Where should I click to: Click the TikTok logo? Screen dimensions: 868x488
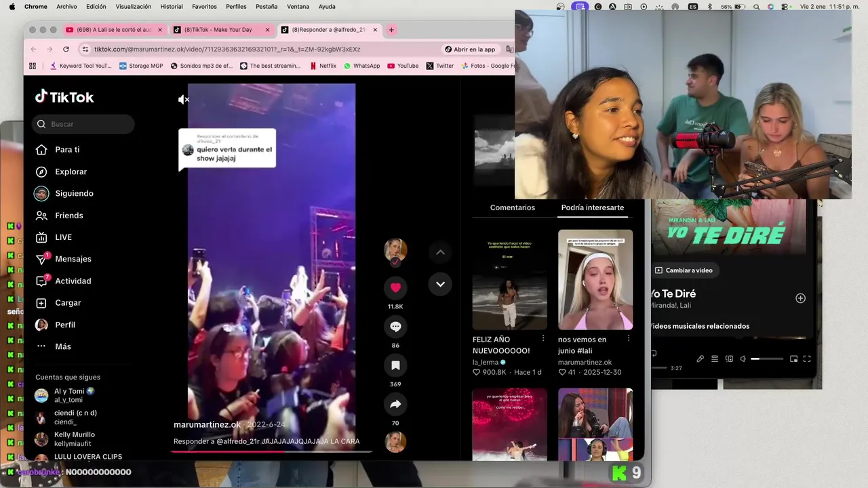[x=64, y=97]
